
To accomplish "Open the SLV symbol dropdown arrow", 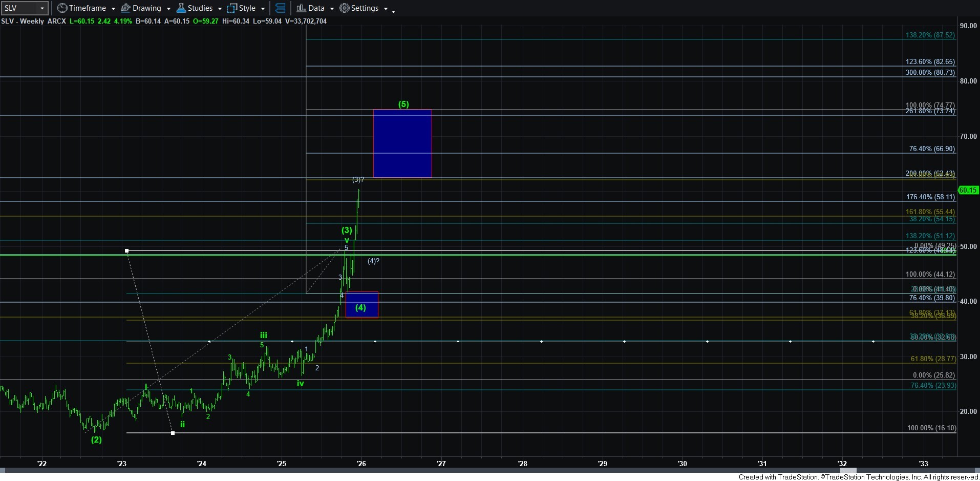I will pos(42,8).
